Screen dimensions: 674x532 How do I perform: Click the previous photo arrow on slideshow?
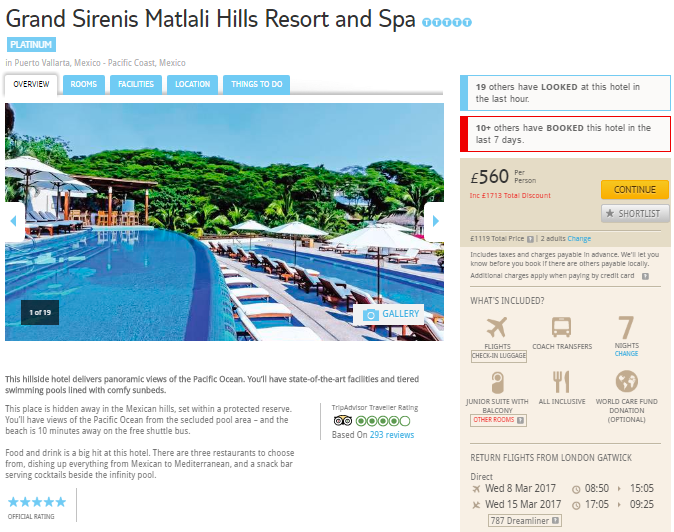point(14,221)
